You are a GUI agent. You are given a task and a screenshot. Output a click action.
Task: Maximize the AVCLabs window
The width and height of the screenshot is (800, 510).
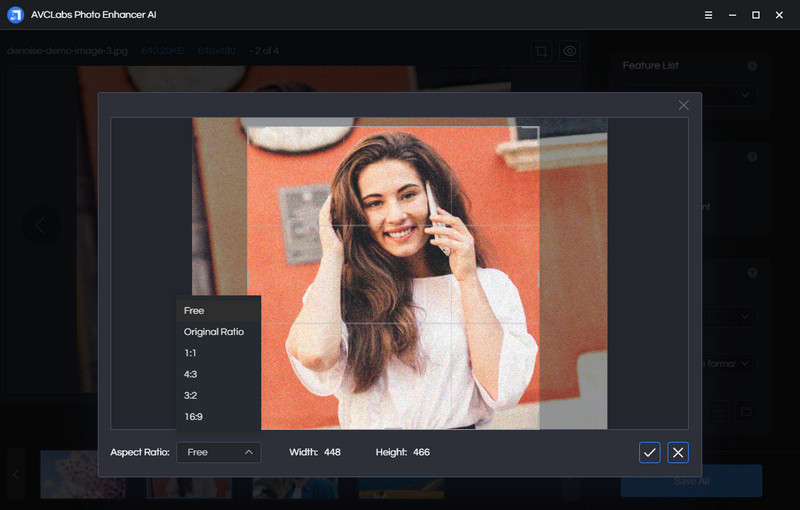pyautogui.click(x=756, y=15)
